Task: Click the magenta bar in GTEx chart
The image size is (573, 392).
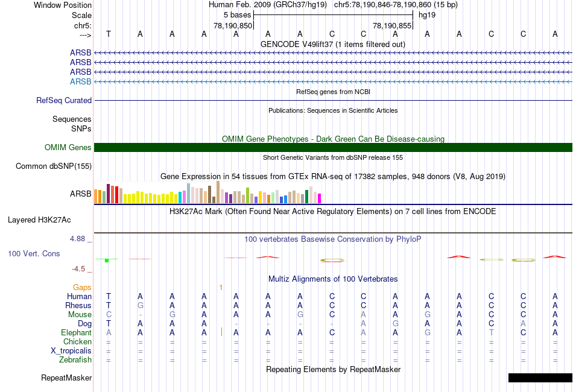Action: (319, 198)
